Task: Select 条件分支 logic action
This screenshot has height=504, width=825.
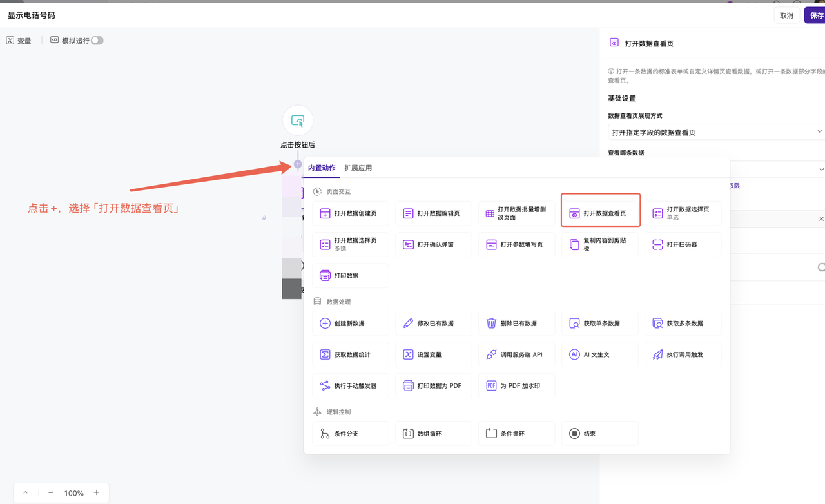Action: point(351,434)
